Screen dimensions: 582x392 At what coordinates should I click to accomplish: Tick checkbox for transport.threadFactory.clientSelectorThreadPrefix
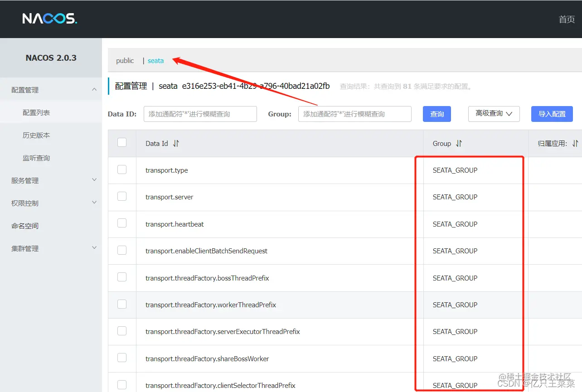[x=122, y=385]
